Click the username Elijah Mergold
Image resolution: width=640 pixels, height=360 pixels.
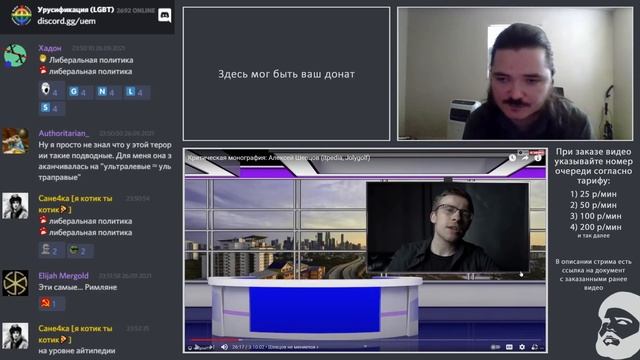pos(63,276)
